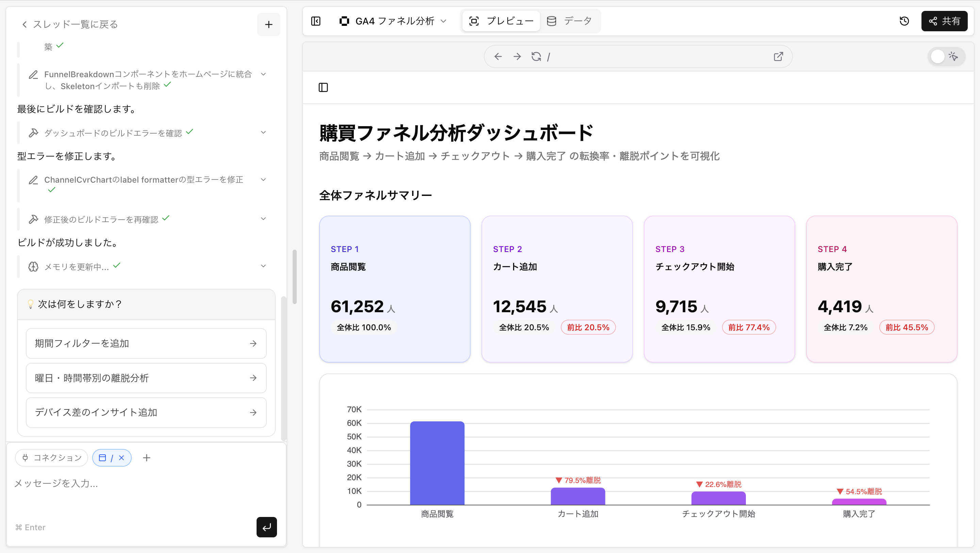This screenshot has width=980, height=553.
Task: Collapse the left chat panel icon
Action: coord(316,21)
